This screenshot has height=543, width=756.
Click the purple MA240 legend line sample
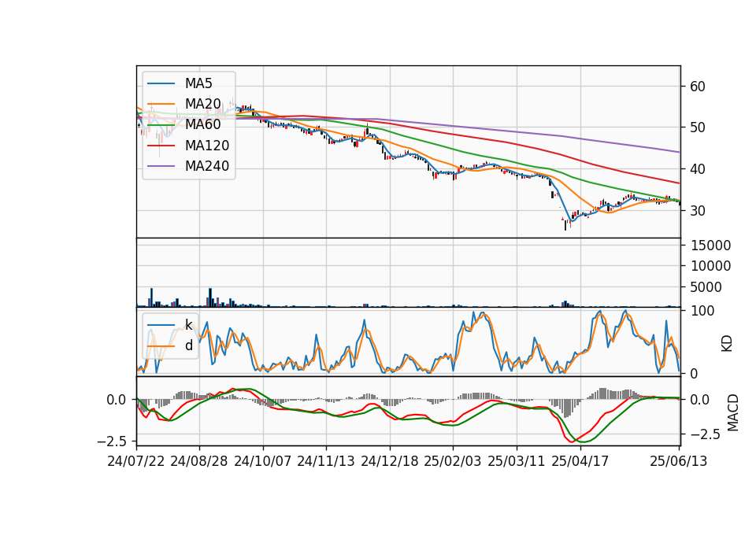pyautogui.click(x=161, y=166)
